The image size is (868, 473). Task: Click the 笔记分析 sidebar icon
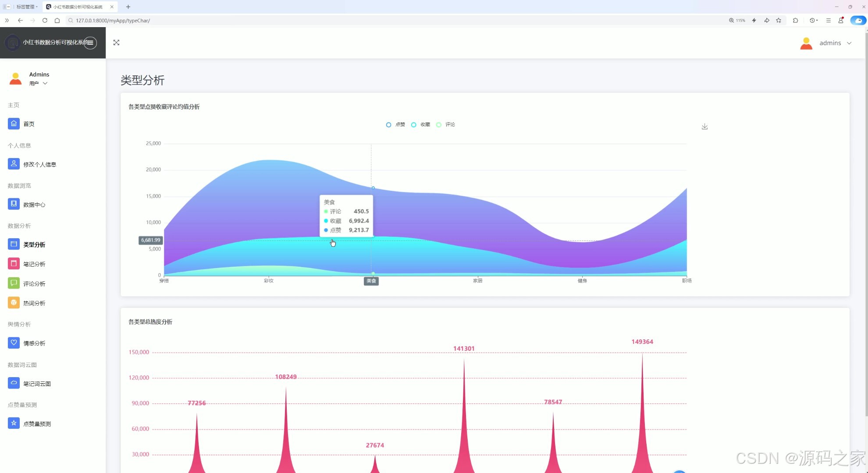click(x=14, y=264)
